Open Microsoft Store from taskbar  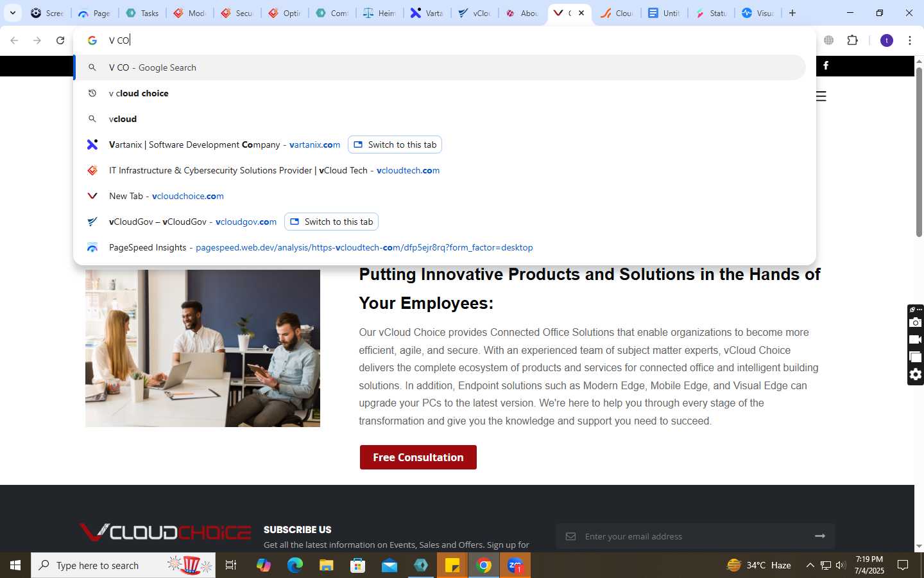click(358, 565)
